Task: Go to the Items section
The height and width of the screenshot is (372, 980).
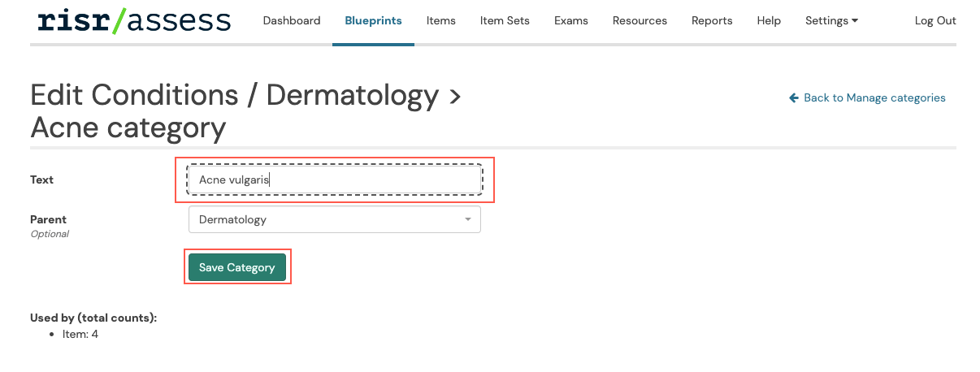Action: [441, 20]
